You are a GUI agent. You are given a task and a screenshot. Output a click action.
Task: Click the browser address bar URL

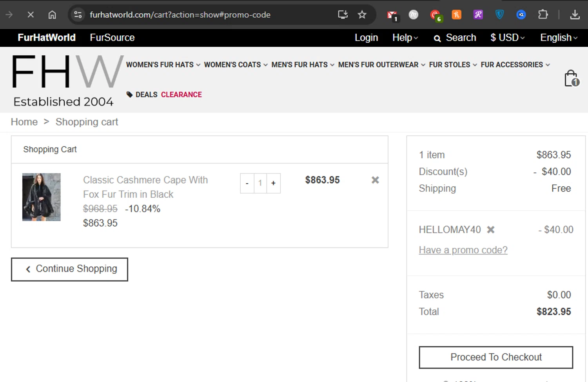coord(180,15)
